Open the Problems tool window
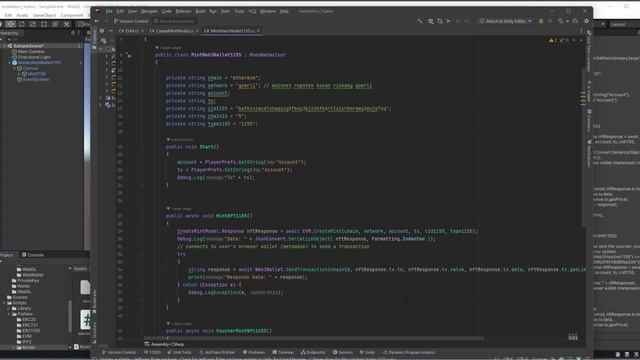 point(254,352)
